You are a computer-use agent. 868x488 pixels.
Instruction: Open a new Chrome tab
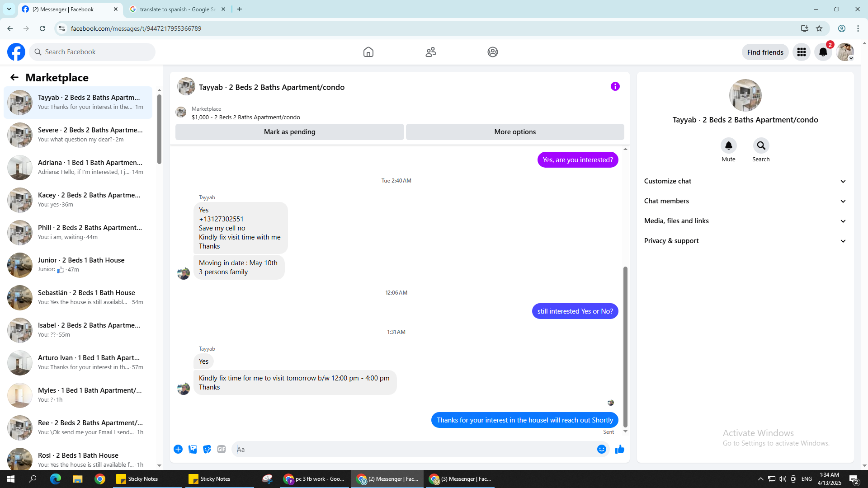pos(240,9)
